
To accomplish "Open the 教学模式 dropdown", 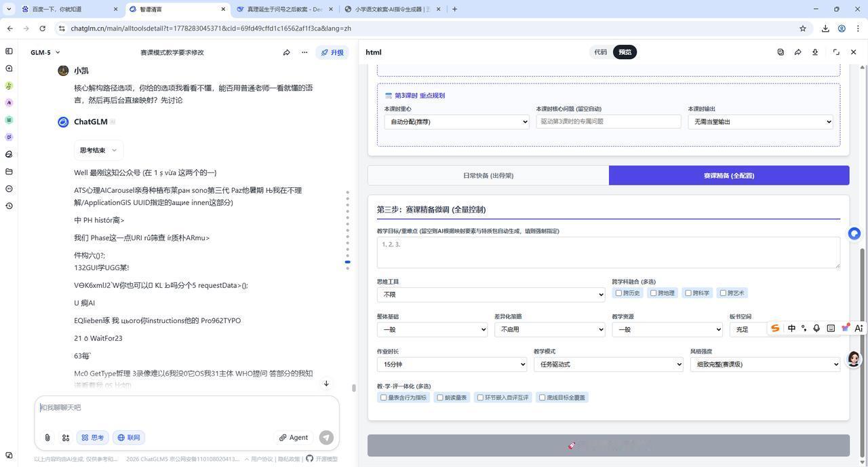I will [x=608, y=365].
